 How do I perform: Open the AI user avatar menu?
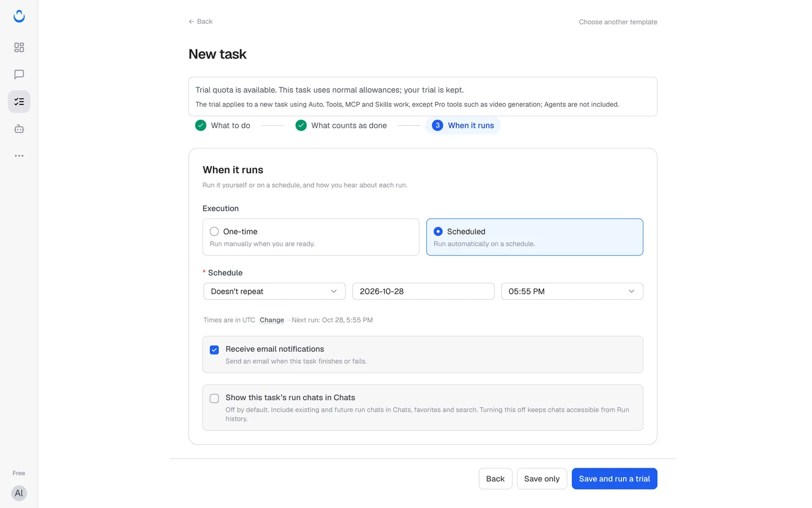click(19, 493)
